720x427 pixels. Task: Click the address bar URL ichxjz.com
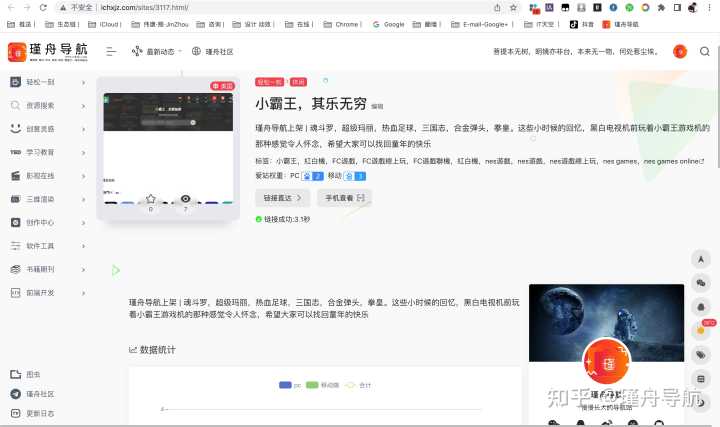[144, 7]
